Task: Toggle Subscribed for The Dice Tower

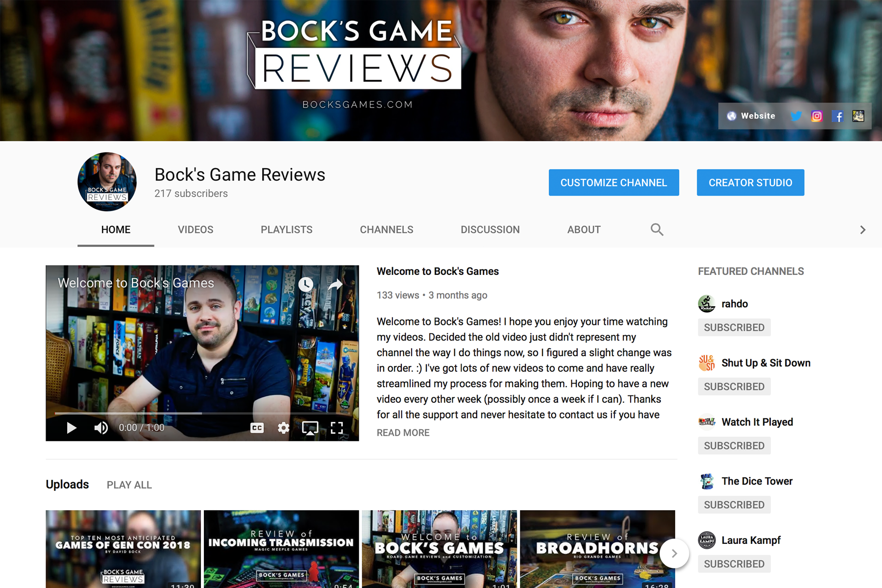Action: [734, 505]
